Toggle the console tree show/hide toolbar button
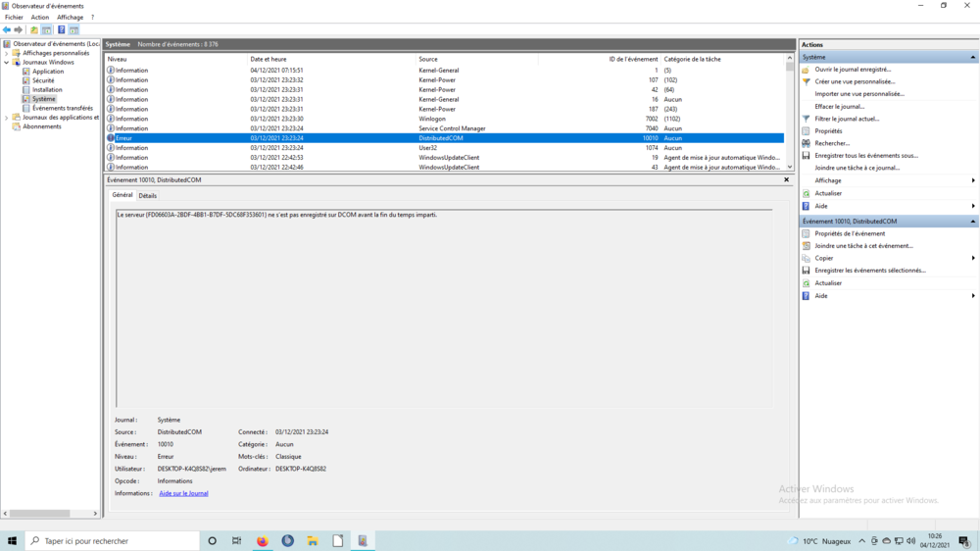Screen dimensions: 980x551 (x=46, y=30)
